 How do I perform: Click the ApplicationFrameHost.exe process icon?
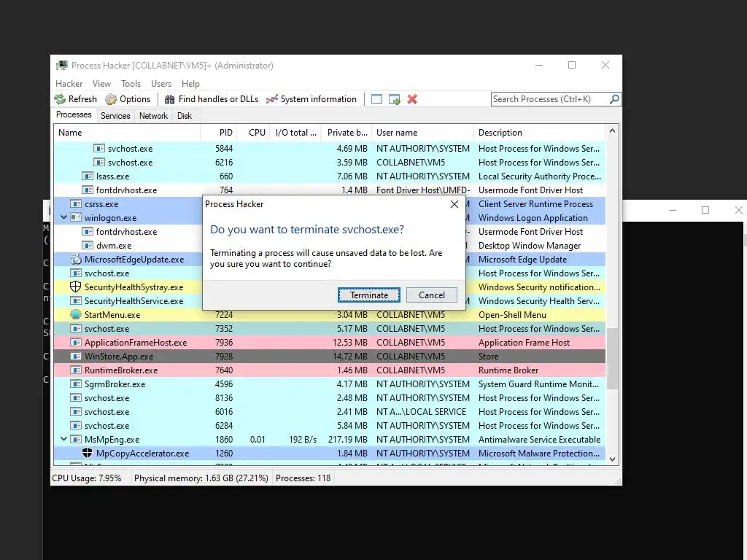click(x=76, y=343)
